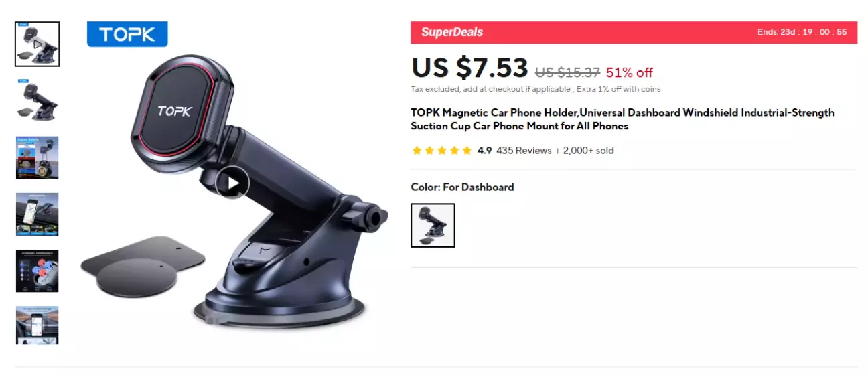Click the TOPK Magnetic Car Phone Holder title

(x=623, y=119)
